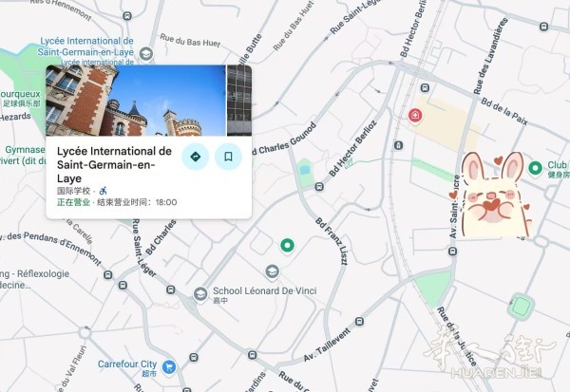Screen dimensions: 570x392
Task: Select the bus stop just above hospital pin
Action: click(x=425, y=88)
